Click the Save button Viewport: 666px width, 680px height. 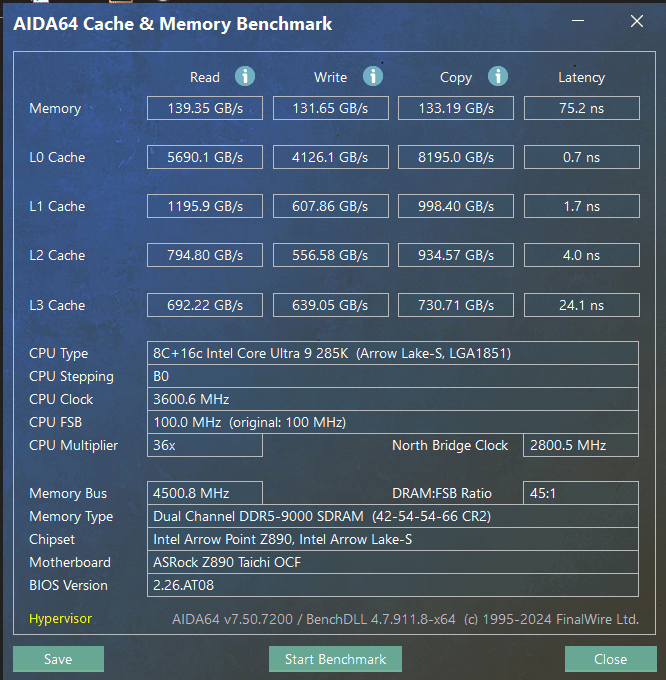(58, 659)
